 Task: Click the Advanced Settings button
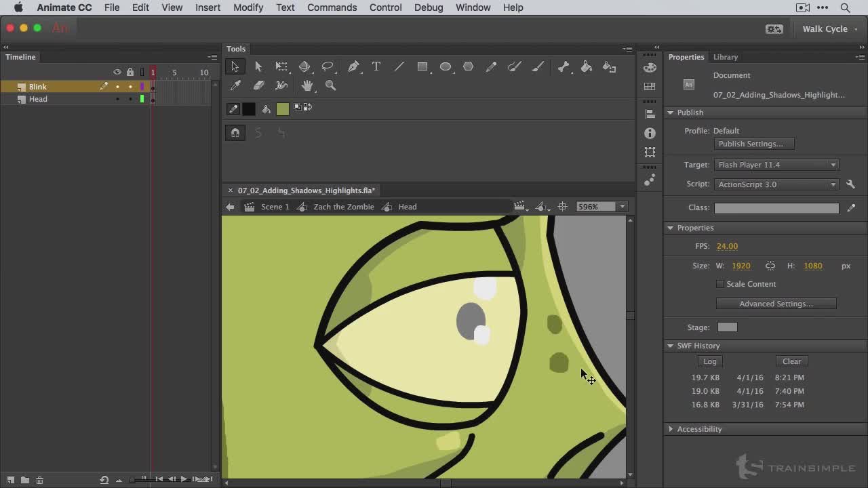click(x=776, y=304)
